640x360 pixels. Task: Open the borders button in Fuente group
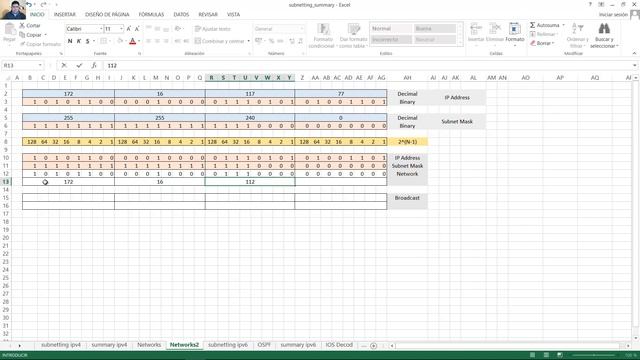pyautogui.click(x=104, y=41)
